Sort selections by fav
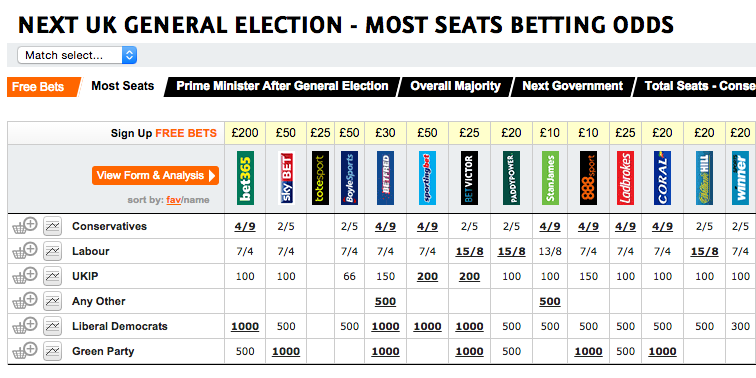Screen dimensions: 756x378 point(173,200)
